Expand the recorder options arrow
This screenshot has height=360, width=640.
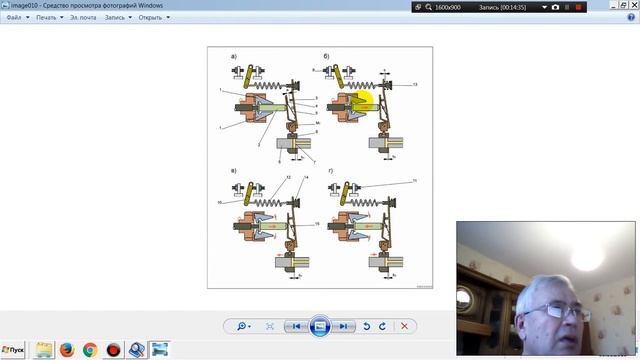[544, 7]
